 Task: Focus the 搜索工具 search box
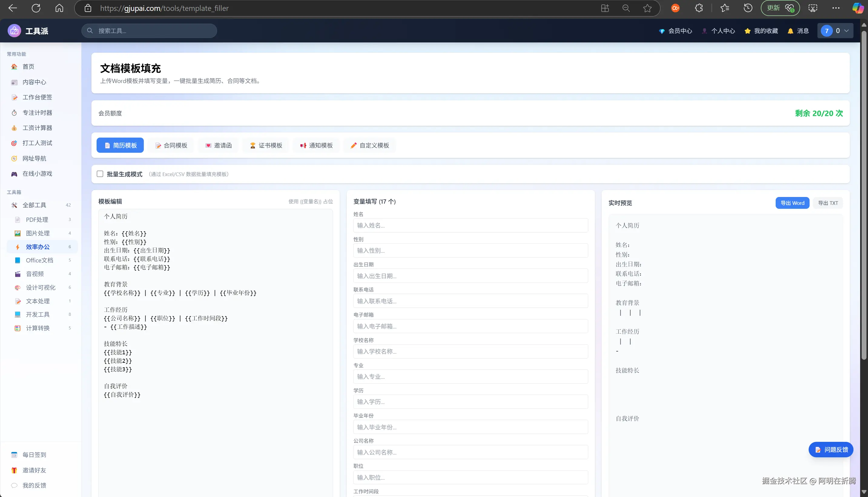click(149, 31)
